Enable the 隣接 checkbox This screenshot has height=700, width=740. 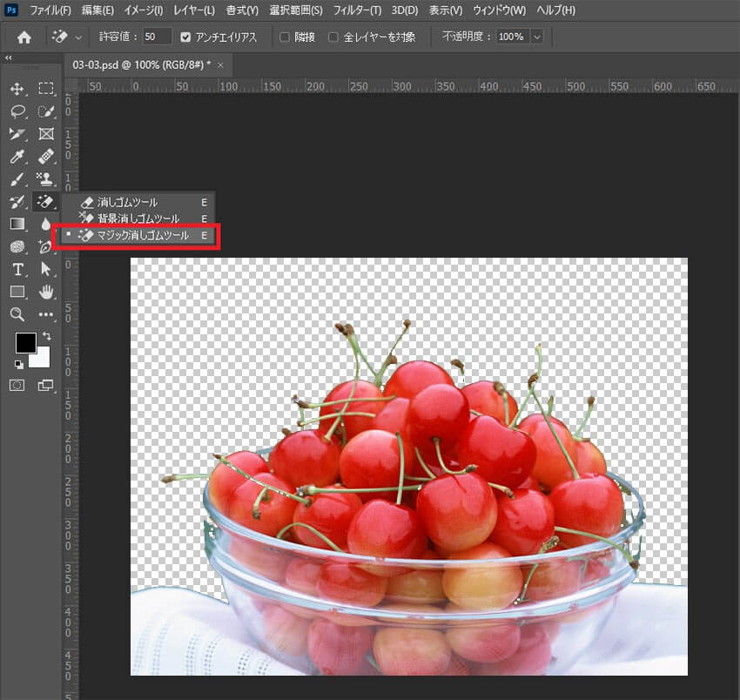point(285,37)
